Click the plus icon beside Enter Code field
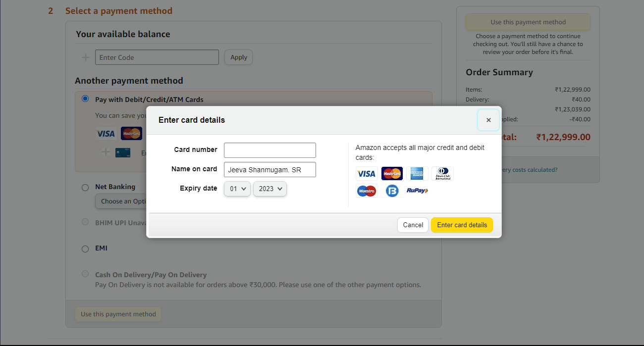 point(86,57)
